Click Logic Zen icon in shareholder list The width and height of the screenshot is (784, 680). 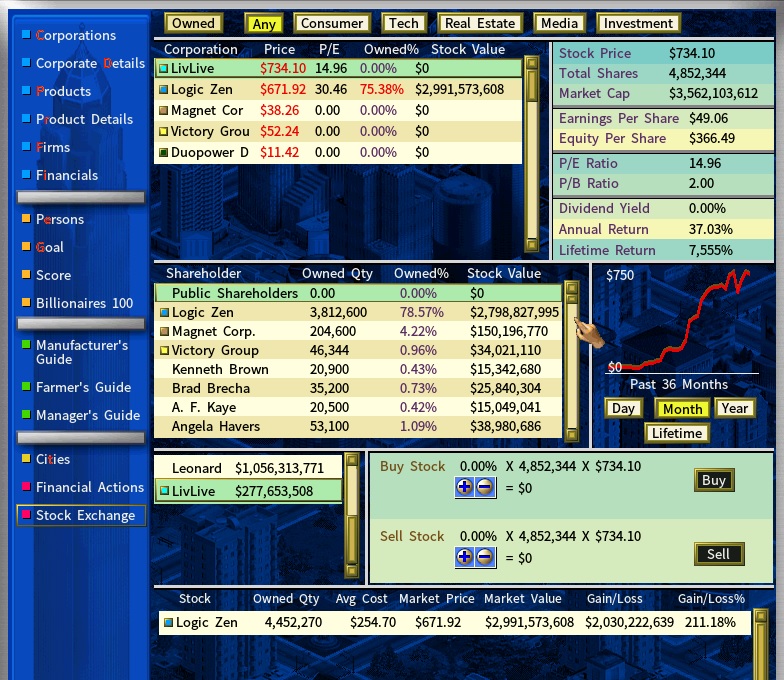coord(164,313)
